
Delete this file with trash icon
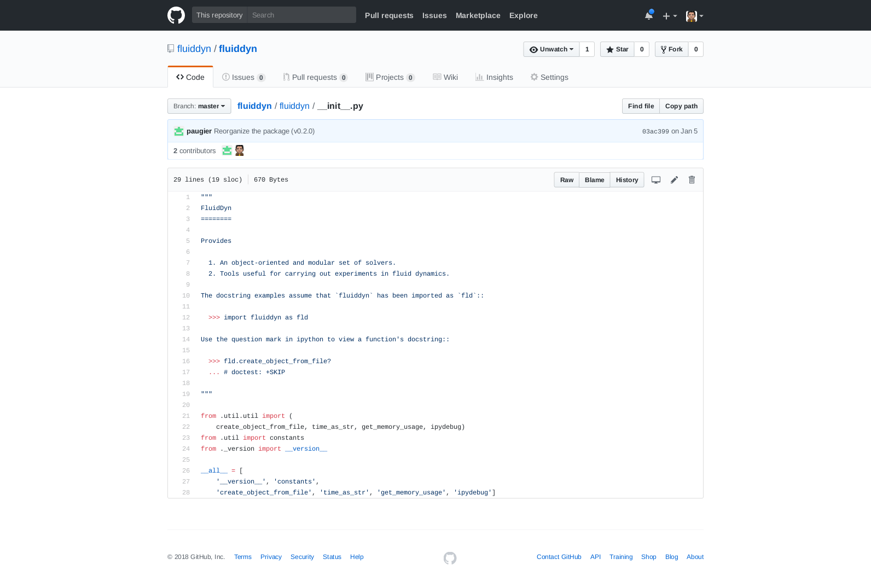pos(692,180)
